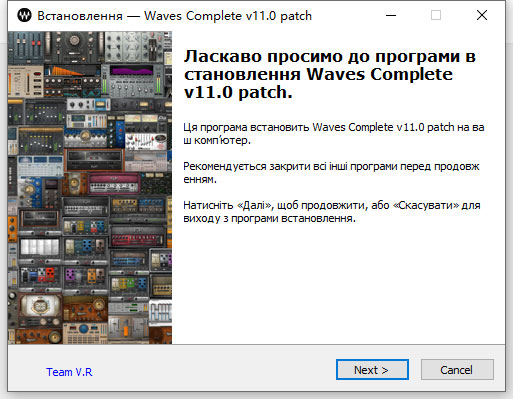
Task: Select the maroon amplifier rack unit image
Action: click(x=114, y=183)
